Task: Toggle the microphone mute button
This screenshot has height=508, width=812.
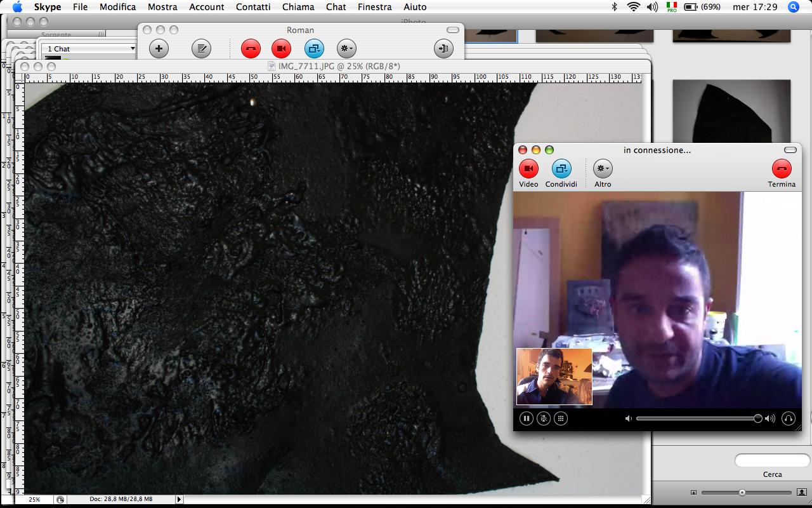Action: coord(544,418)
